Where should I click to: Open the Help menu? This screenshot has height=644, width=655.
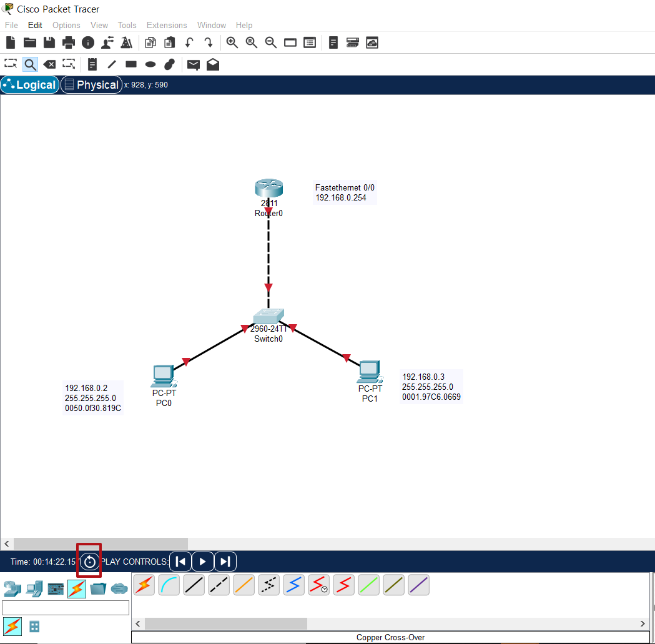244,25
